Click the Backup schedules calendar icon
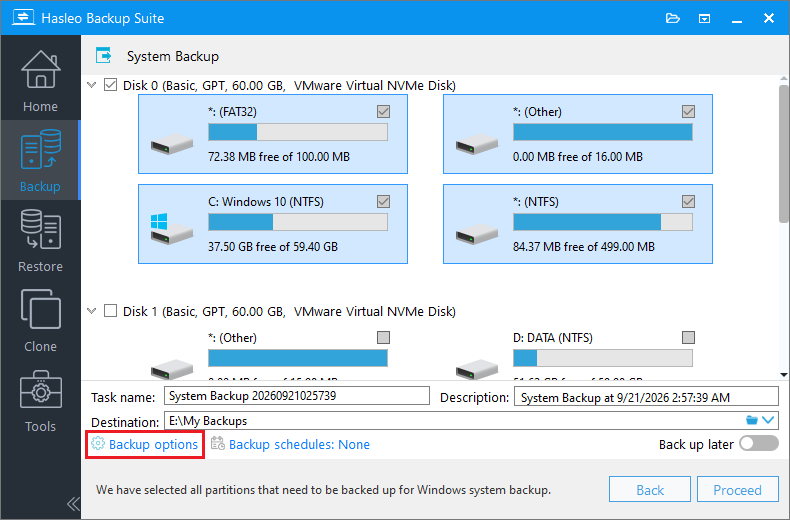790x520 pixels. (218, 443)
